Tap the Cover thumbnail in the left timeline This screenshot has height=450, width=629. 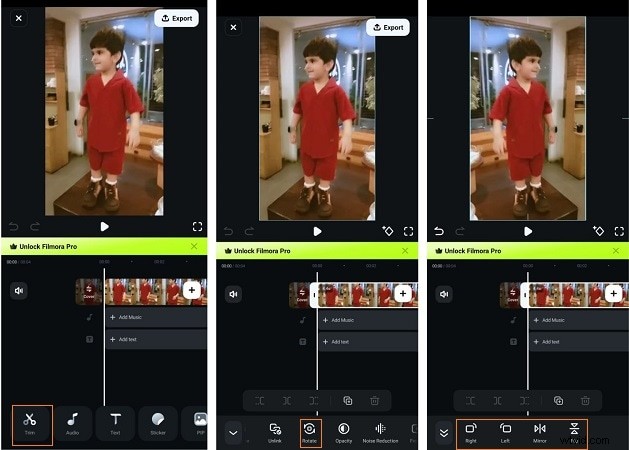tap(88, 292)
